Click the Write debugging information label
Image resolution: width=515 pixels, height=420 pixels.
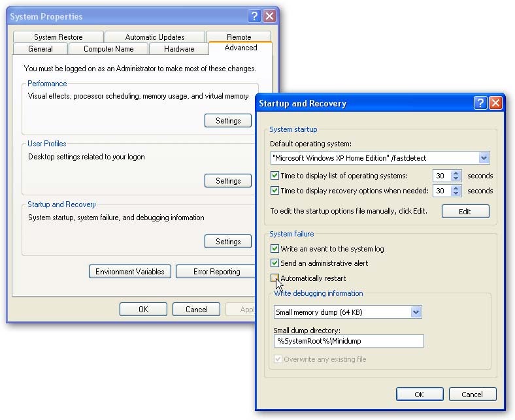tap(318, 293)
